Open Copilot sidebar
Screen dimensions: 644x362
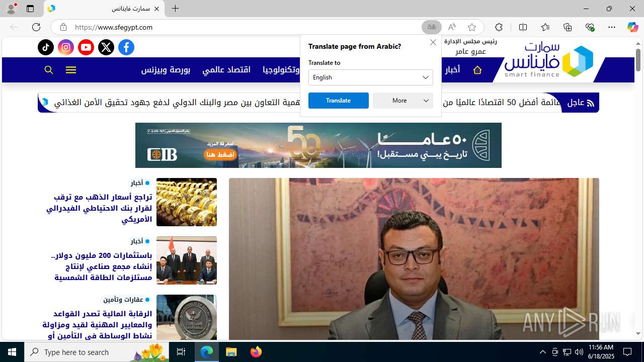632,27
